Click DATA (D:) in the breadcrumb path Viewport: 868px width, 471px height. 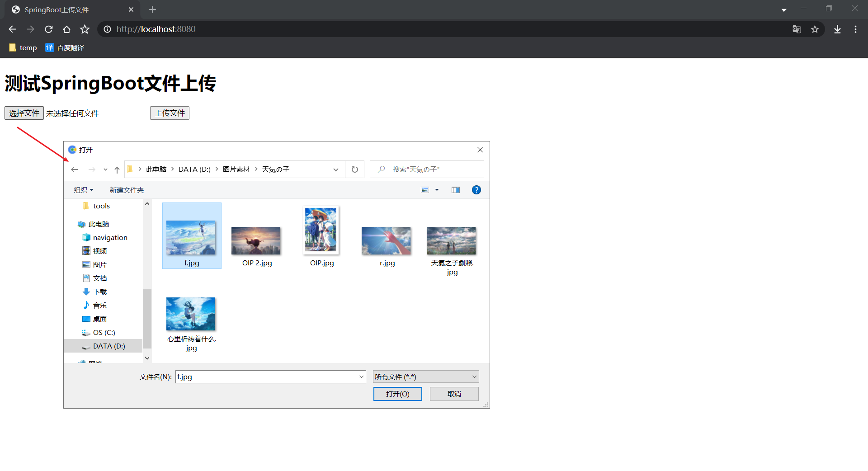click(194, 170)
